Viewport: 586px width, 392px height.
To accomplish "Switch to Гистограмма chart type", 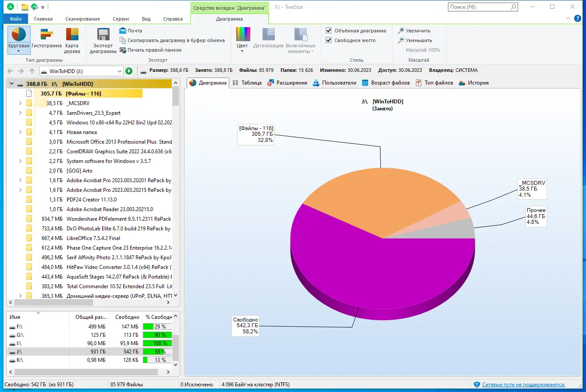I will [46, 37].
